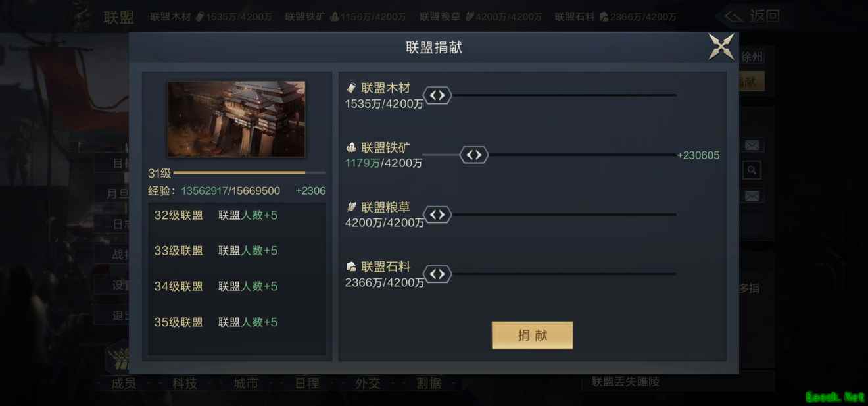The height and width of the screenshot is (406, 868).
Task: Select the stone resource icon in dialog
Action: pos(352,266)
